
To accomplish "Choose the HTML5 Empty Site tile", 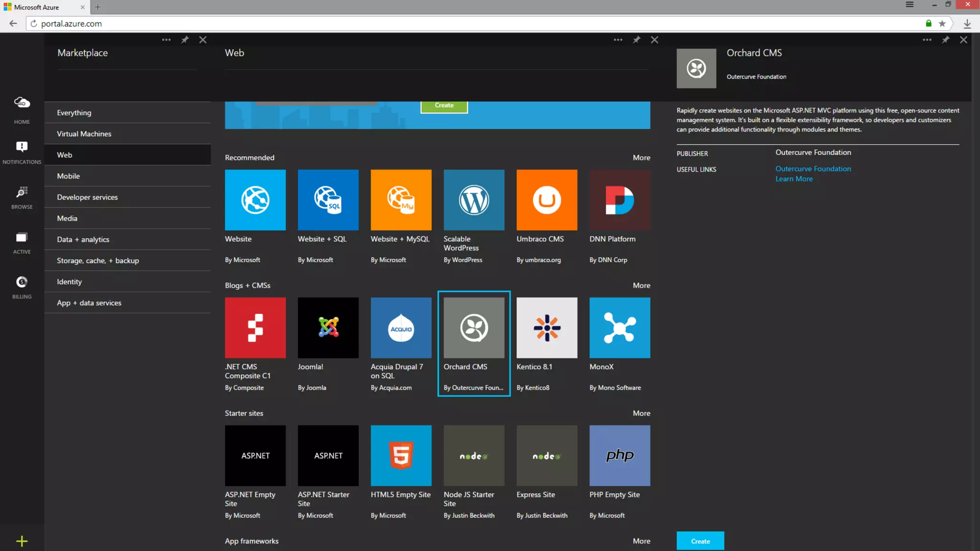I will [401, 456].
